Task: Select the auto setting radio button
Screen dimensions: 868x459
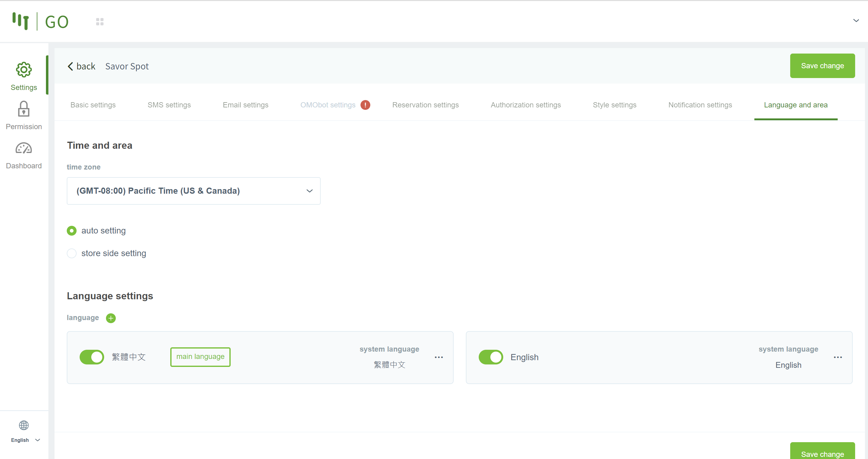Action: point(72,231)
